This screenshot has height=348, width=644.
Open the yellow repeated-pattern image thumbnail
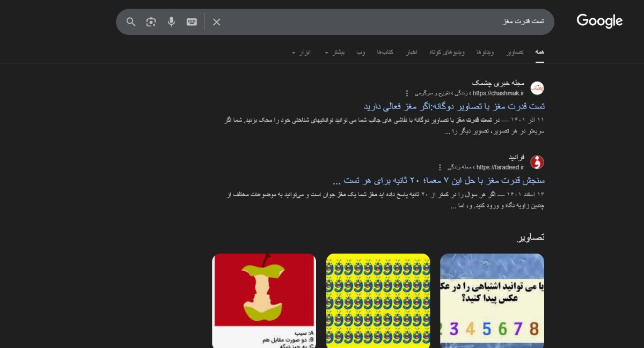[378, 300]
